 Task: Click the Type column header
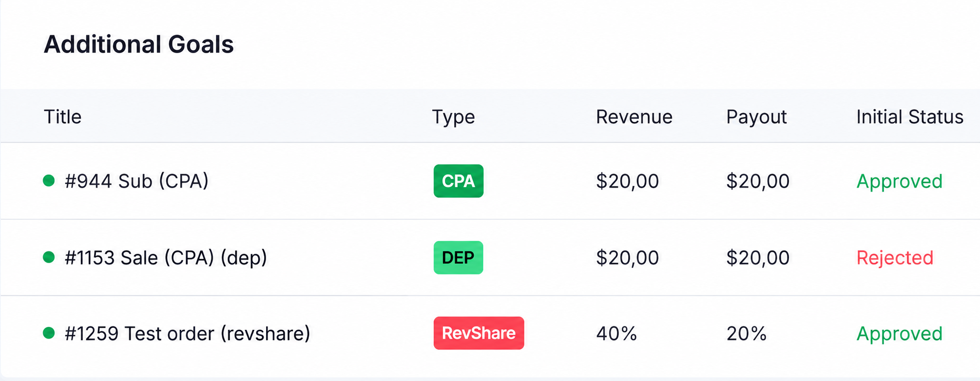pos(453,117)
